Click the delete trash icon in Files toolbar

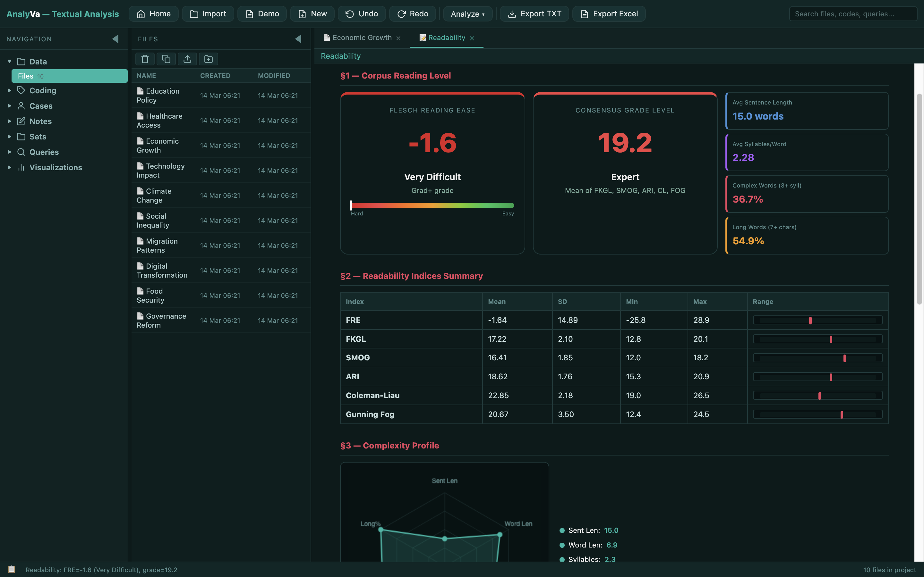(x=145, y=59)
